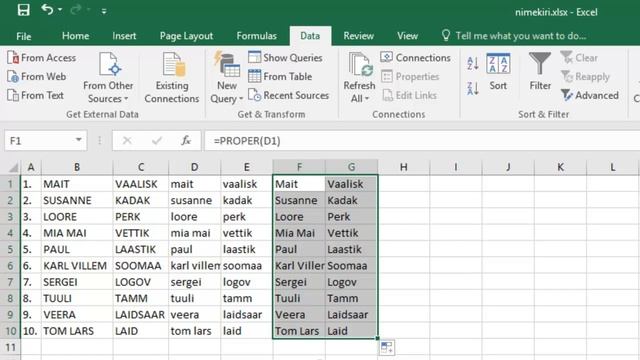Select cell 'LOGOV' in column C

coord(140,282)
